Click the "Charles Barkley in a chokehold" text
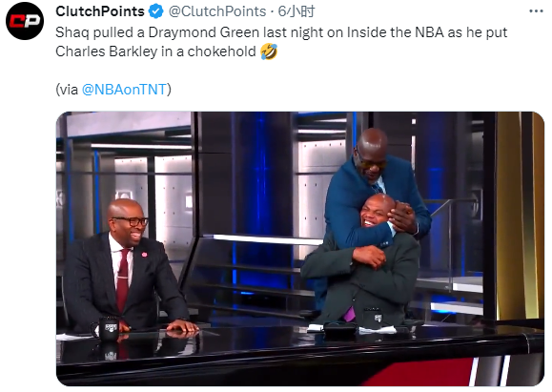The image size is (552, 392). coord(155,52)
